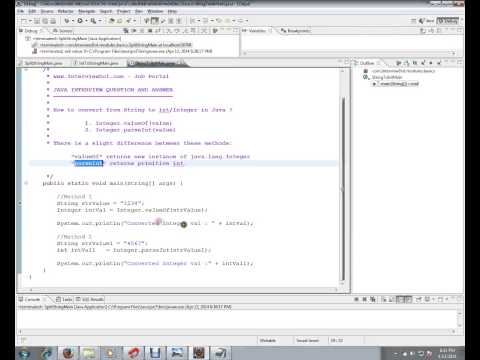Viewport: 480px width, 360px height.
Task: Click the External Tools toolbar icon
Action: coord(93,21)
